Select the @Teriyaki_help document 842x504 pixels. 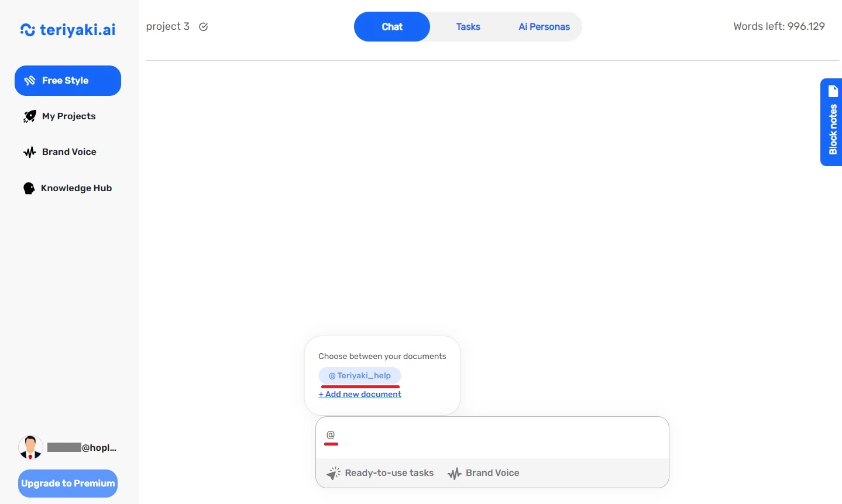(360, 375)
